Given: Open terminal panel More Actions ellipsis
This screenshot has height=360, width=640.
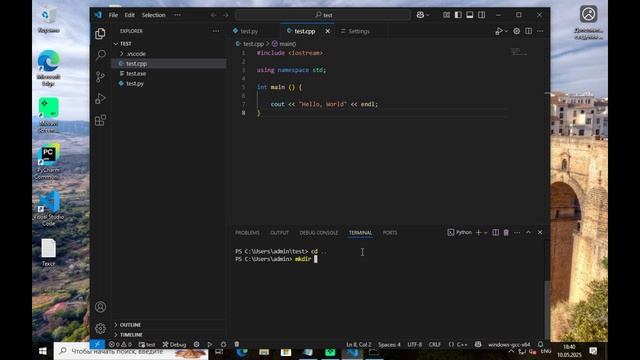Looking at the screenshot, I should [517, 233].
